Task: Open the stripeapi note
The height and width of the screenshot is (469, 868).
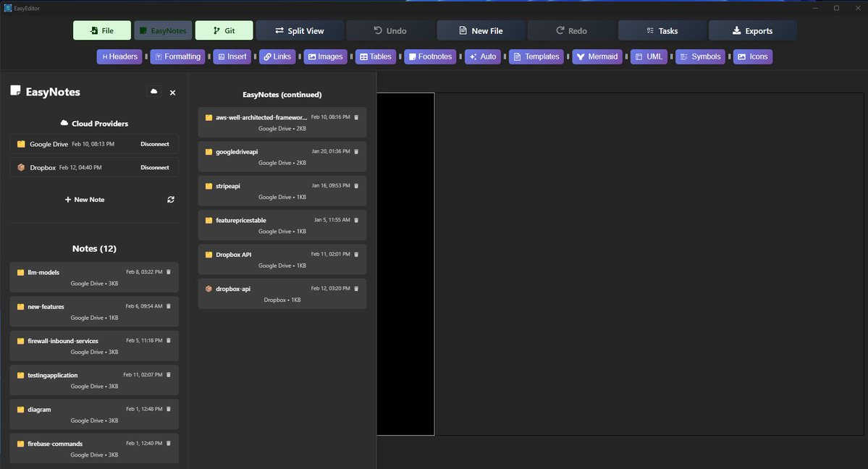Action: click(282, 191)
